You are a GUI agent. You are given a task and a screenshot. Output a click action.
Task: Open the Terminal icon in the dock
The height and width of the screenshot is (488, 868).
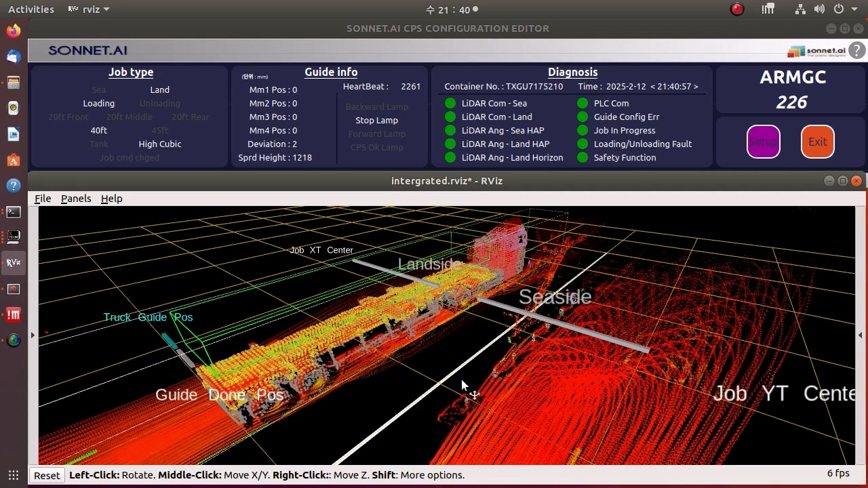pos(14,212)
